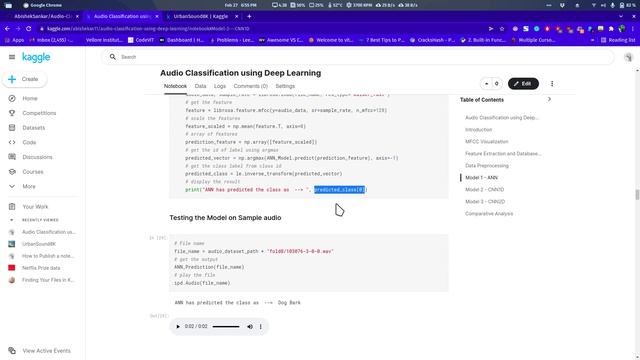Switch to UrbanSound8K | Kaggle tab
640x360 pixels.
(201, 16)
